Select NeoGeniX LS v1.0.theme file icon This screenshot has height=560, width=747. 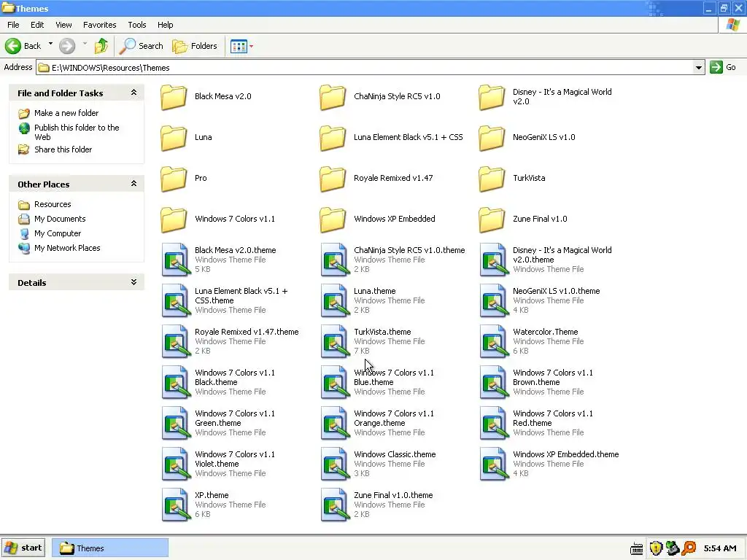tap(494, 300)
